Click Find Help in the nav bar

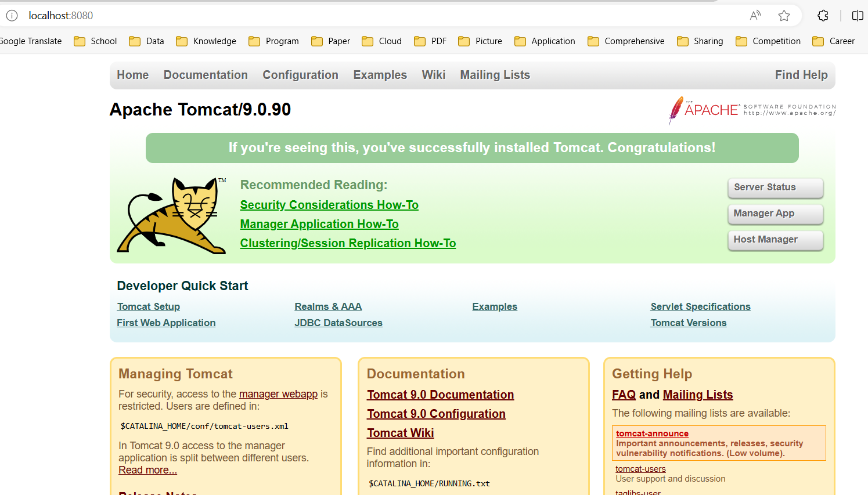801,75
